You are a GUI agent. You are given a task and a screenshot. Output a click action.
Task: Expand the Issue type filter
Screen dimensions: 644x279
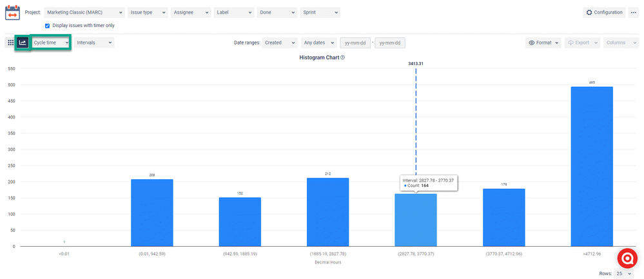pyautogui.click(x=148, y=13)
